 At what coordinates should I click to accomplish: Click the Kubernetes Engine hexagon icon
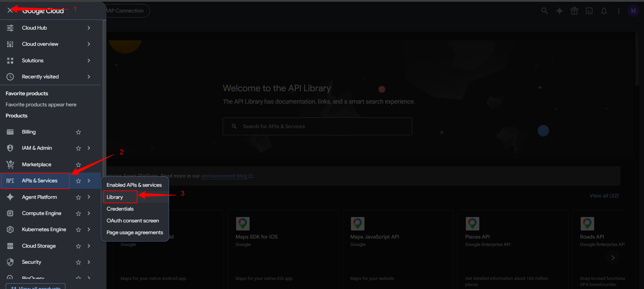click(x=10, y=229)
